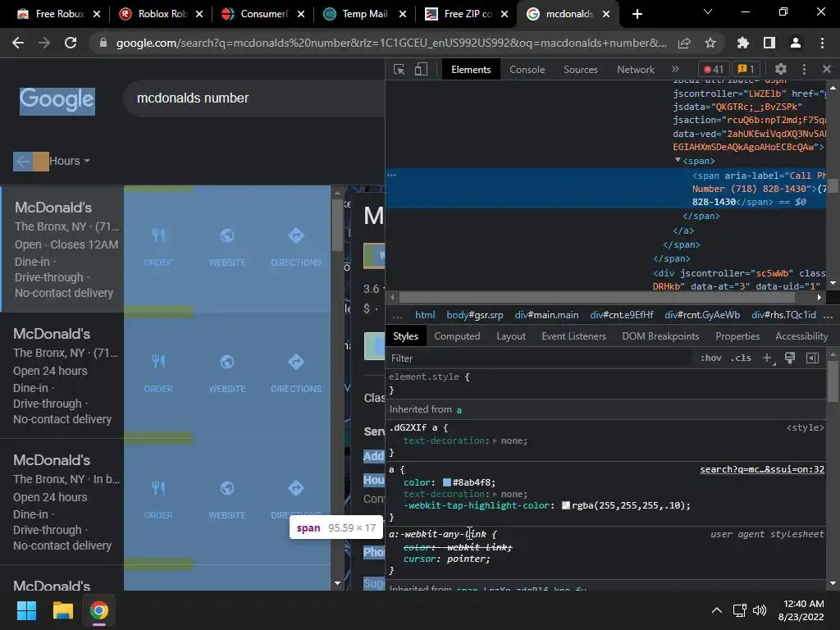Switch to the Console tab
The height and width of the screenshot is (630, 840).
tap(527, 70)
